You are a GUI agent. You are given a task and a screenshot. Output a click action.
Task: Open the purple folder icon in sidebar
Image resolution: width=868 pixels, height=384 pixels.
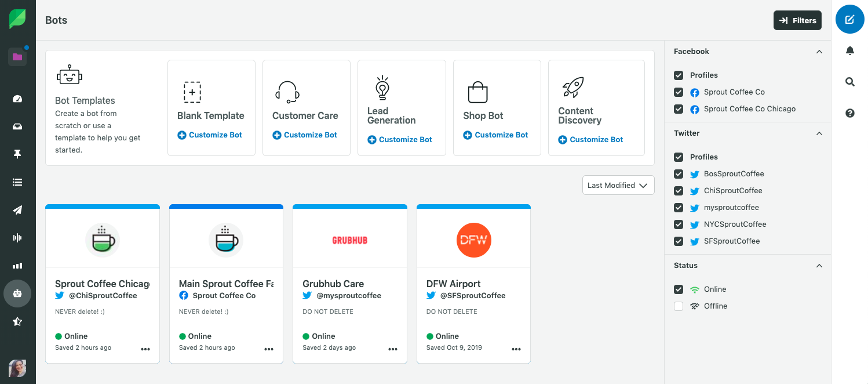(17, 57)
